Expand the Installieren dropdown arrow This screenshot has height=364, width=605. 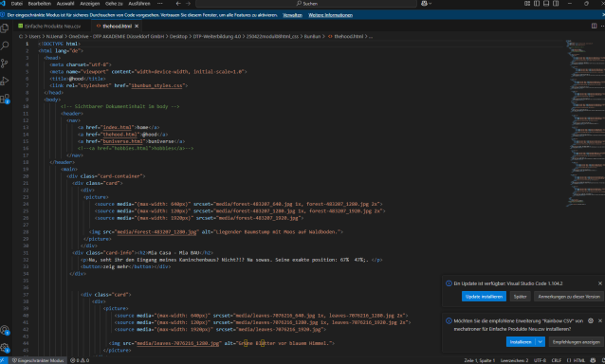click(541, 342)
